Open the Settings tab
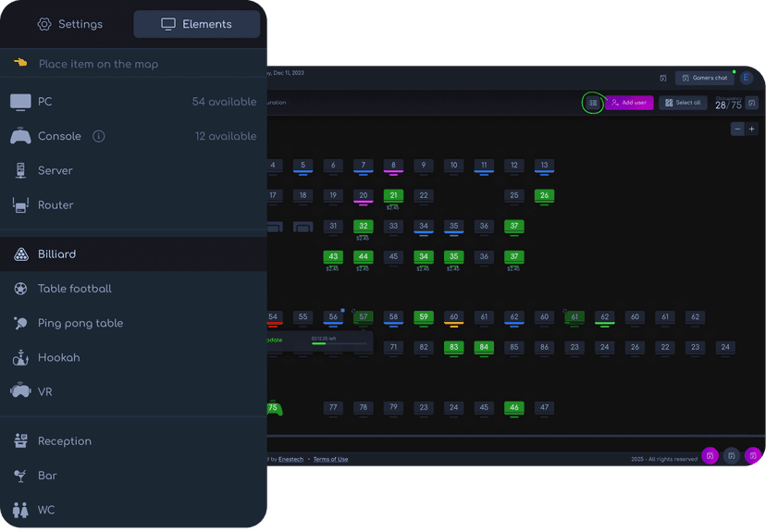766x532 pixels. pyautogui.click(x=70, y=24)
